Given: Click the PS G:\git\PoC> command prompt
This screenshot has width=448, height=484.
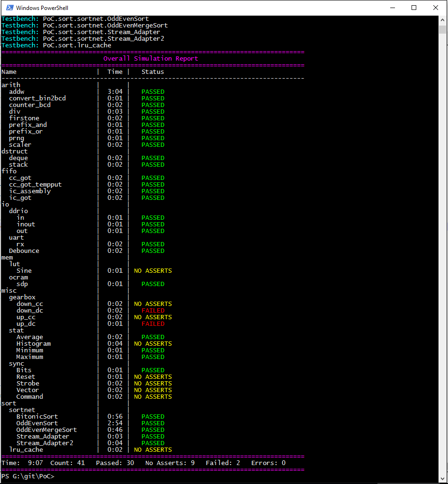Looking at the screenshot, I should click(x=28, y=476).
